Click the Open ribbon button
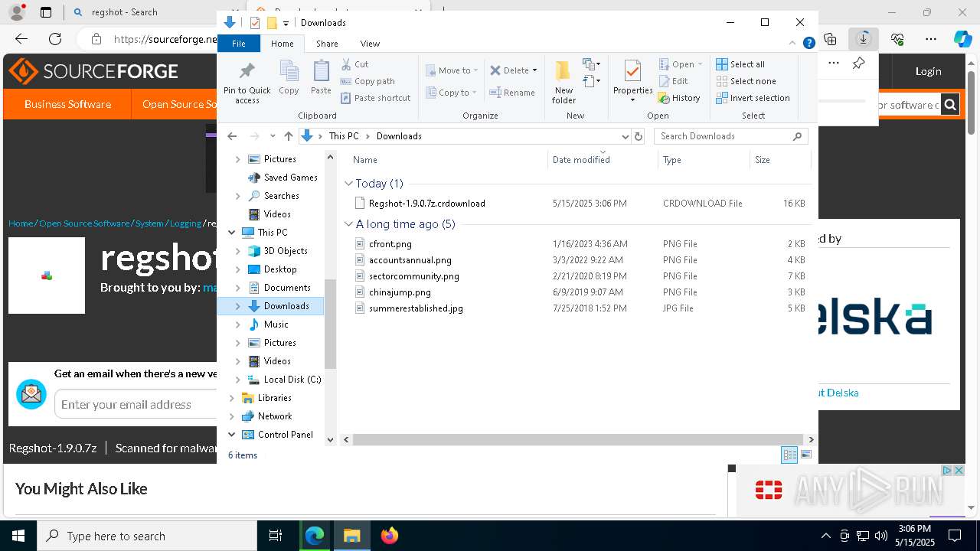This screenshot has height=551, width=980. [x=680, y=64]
